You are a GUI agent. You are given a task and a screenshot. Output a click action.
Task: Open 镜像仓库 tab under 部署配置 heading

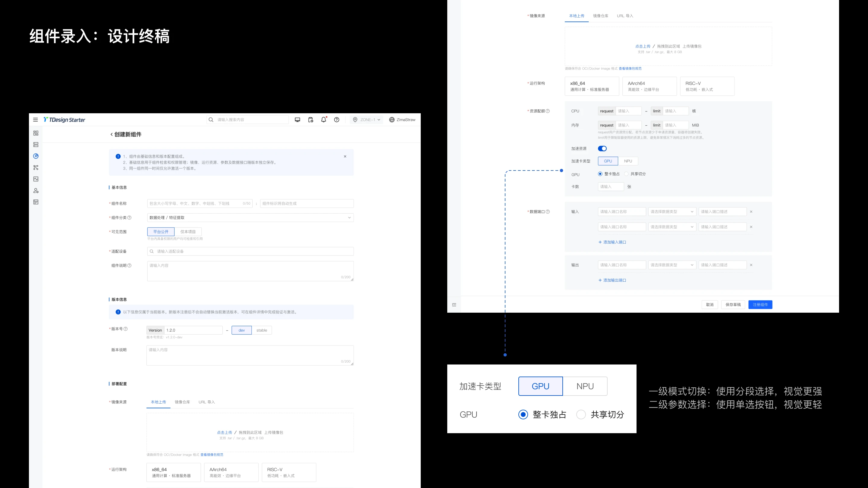tap(182, 402)
